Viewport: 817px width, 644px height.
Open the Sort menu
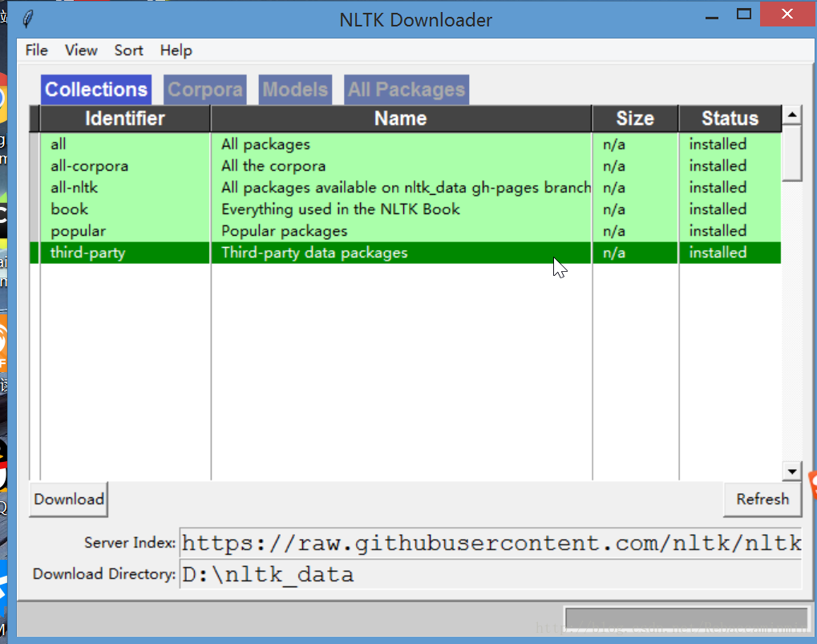[129, 51]
